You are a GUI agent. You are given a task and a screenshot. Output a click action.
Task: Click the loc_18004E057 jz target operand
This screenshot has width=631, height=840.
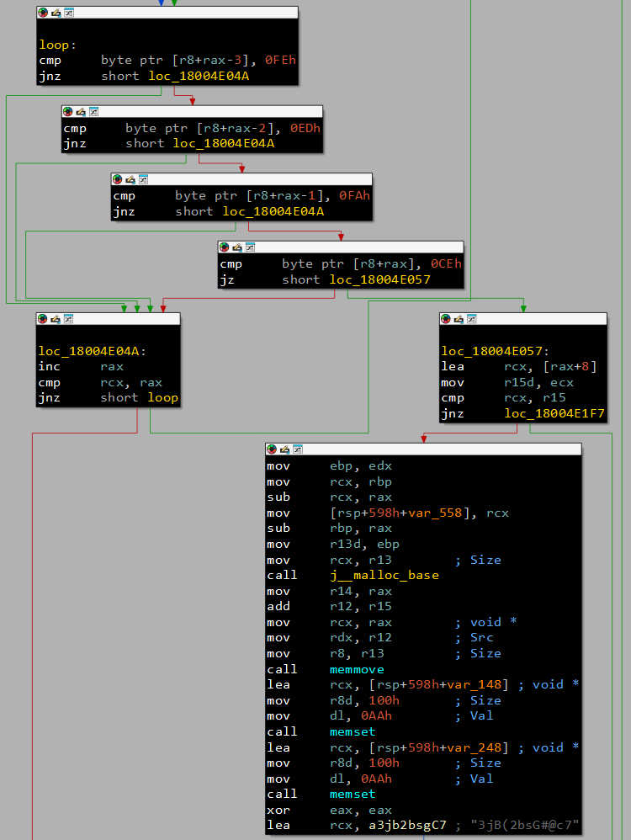(379, 279)
